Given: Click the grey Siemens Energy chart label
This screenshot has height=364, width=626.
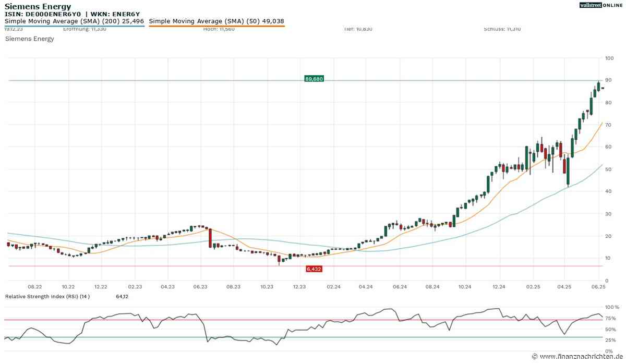Looking at the screenshot, I should 29,39.
